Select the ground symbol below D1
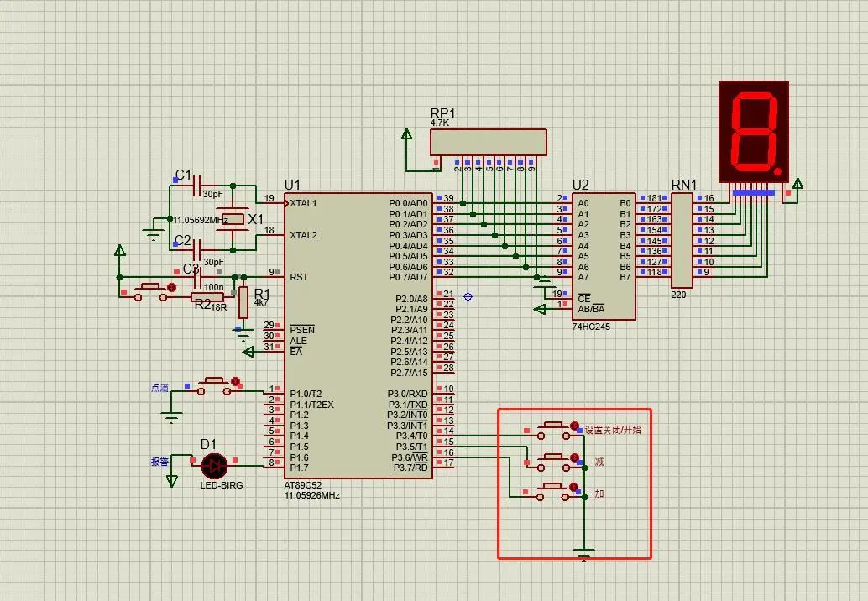The image size is (868, 601). [x=173, y=480]
